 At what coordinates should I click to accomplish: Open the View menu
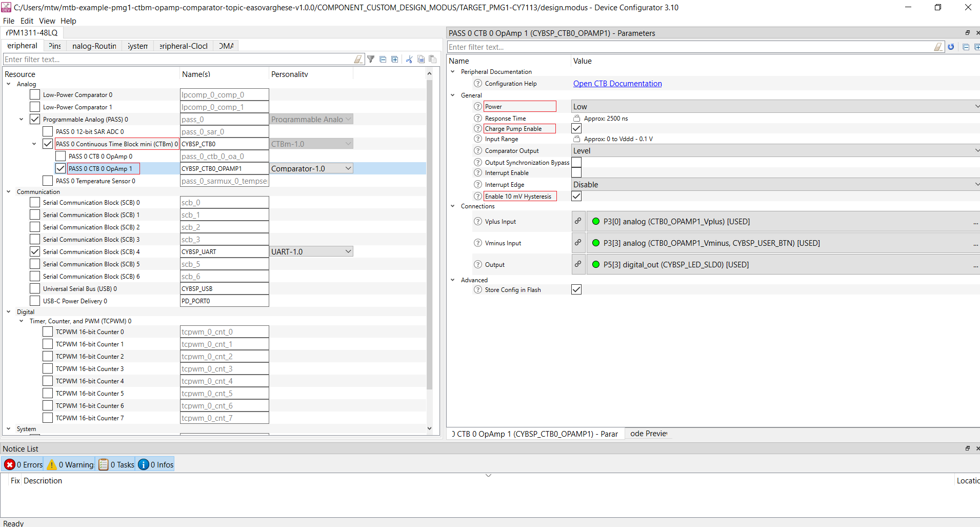click(x=47, y=21)
